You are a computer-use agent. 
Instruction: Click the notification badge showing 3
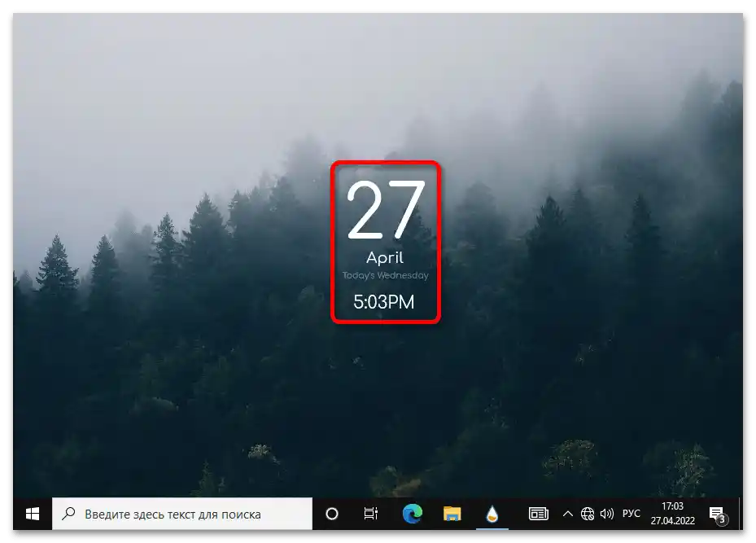pyautogui.click(x=723, y=518)
